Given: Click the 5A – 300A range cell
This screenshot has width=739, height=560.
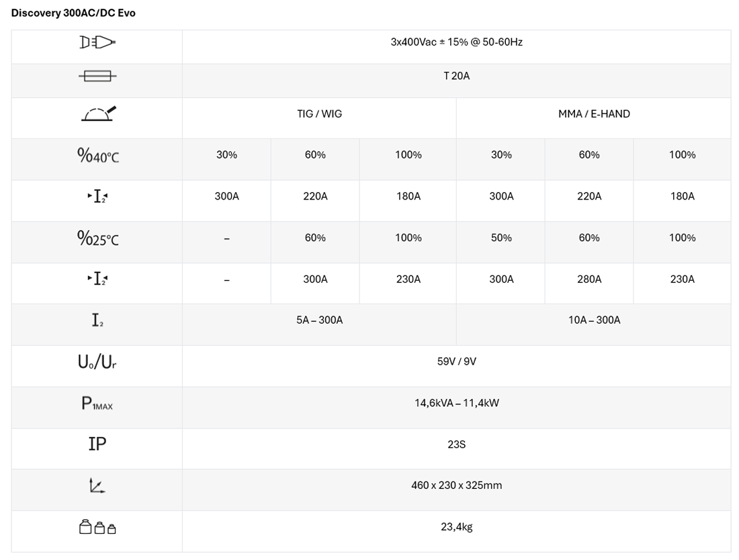Looking at the screenshot, I should click(319, 320).
